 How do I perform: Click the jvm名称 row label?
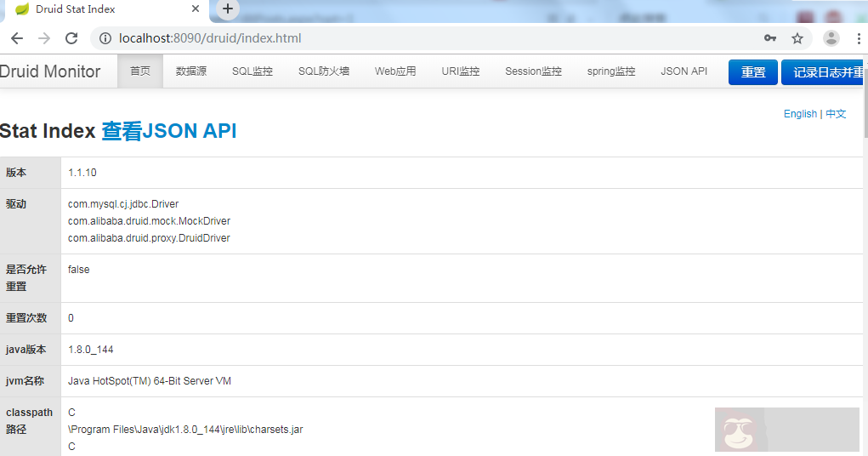(25, 380)
